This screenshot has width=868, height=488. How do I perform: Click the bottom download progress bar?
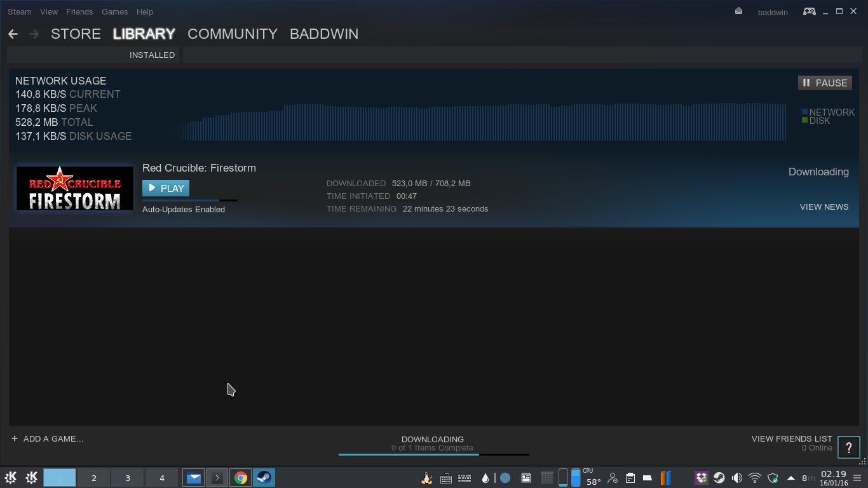434,454
